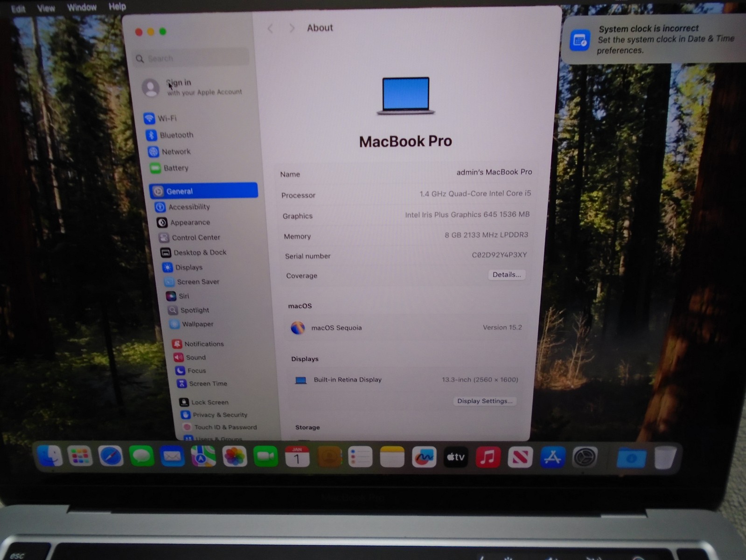Viewport: 746px width, 560px height.
Task: Open the App Store from the Dock
Action: [x=552, y=457]
